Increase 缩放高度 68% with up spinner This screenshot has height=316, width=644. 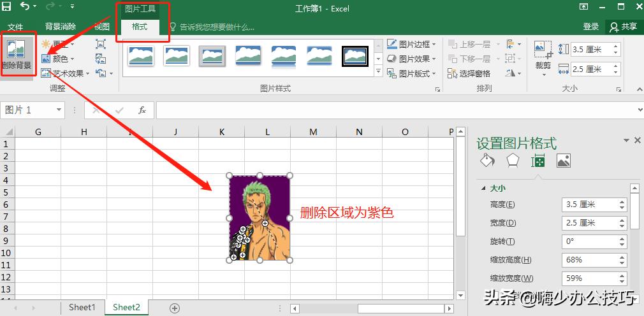[623, 257]
